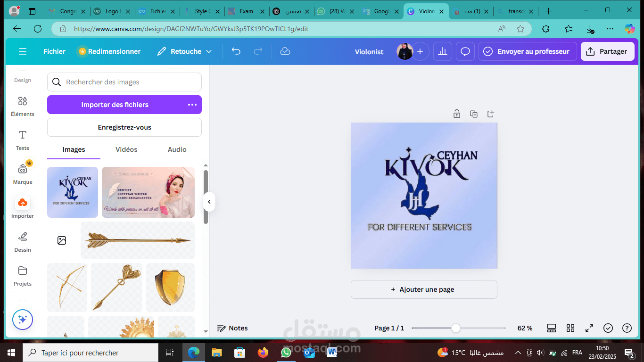Open the help question mark icon
This screenshot has height=362, width=644.
(x=627, y=328)
